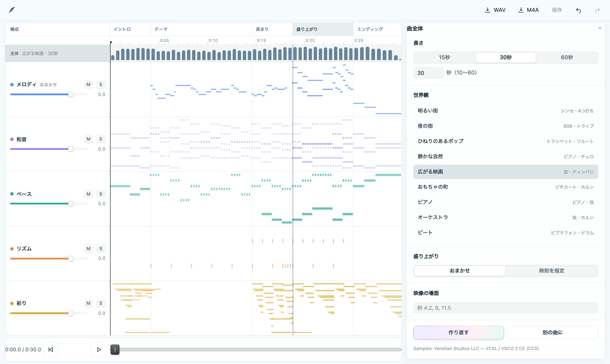Viewport: 610px width, 364px height.
Task: Download the song as M4A
Action: coord(528,10)
